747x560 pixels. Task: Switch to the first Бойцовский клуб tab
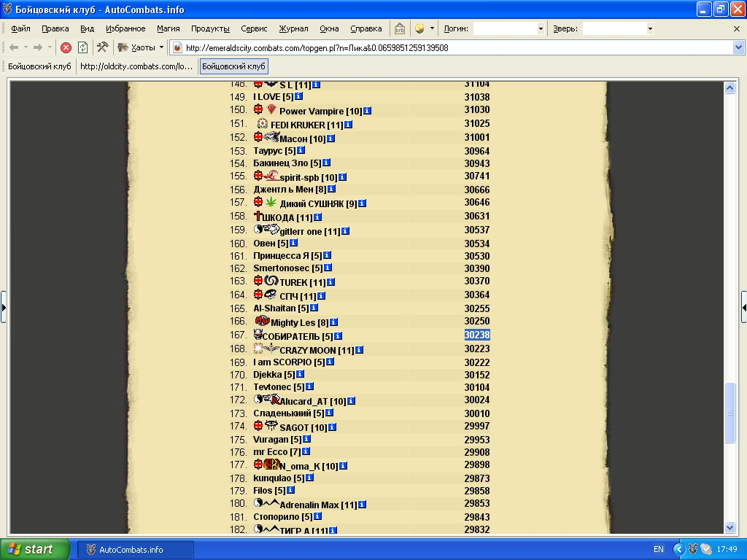click(x=39, y=66)
